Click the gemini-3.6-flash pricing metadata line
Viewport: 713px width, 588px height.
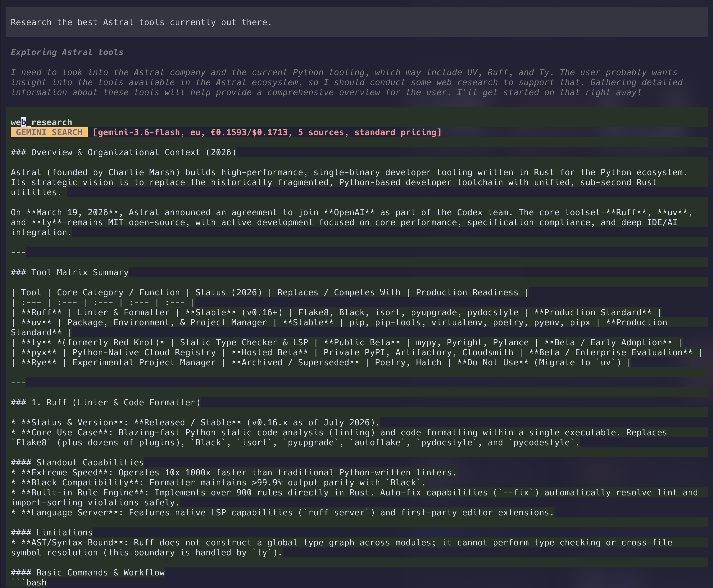click(x=267, y=132)
